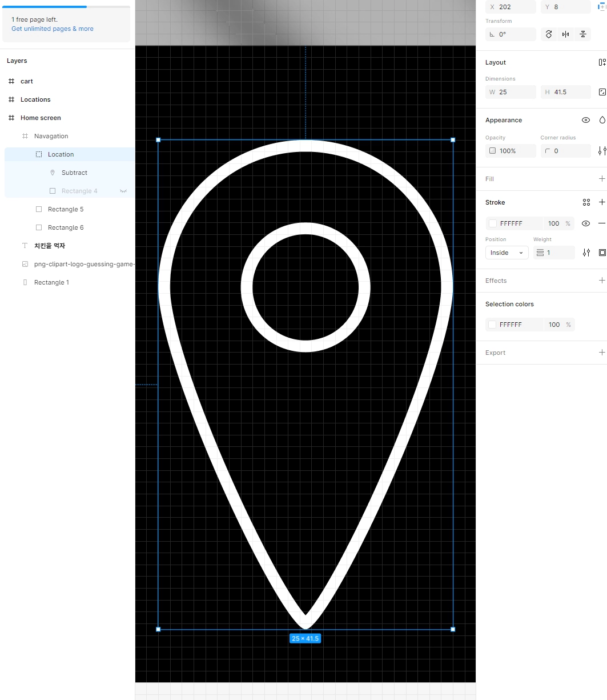Add a new fill with plus icon

[x=602, y=179]
